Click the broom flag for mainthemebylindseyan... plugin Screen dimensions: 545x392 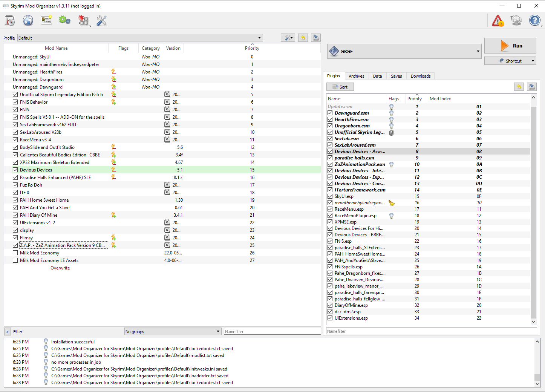point(392,203)
